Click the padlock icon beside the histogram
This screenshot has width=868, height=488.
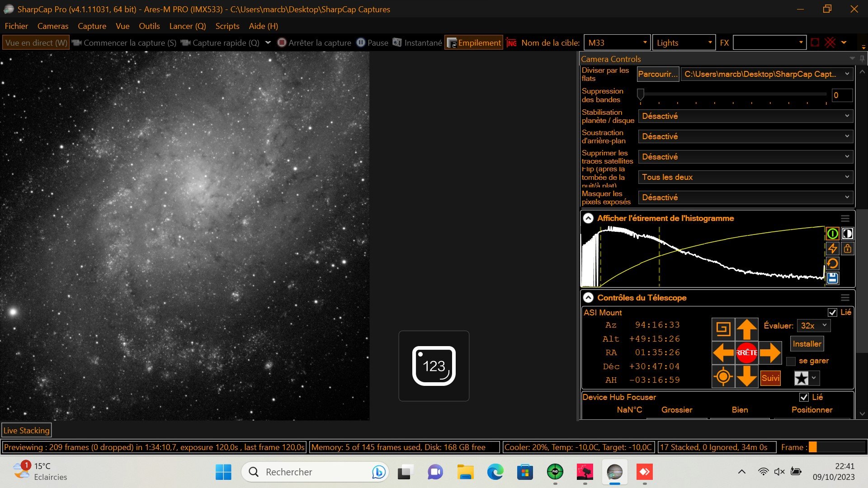point(847,249)
